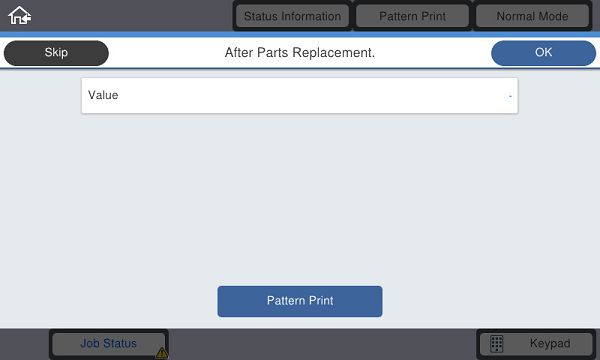This screenshot has width=600, height=360.
Task: Go to the Home screen icon
Action: pos(20,16)
